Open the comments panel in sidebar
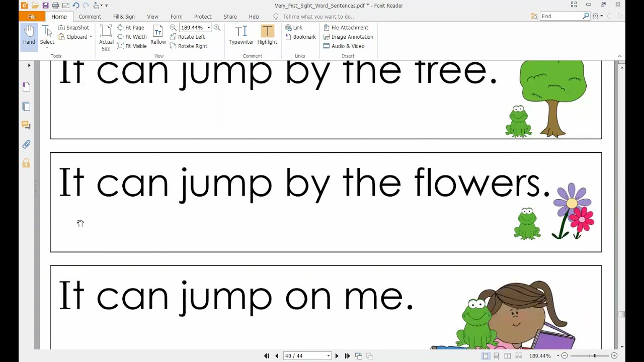Screen dimensions: 644x362 [x=26, y=125]
